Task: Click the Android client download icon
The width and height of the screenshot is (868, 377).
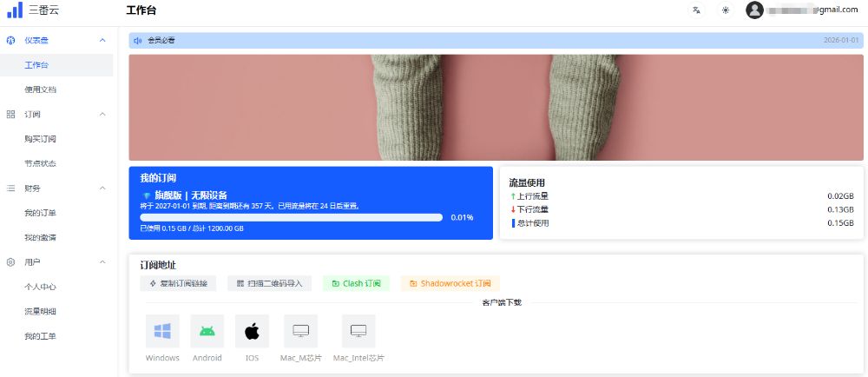Action: [207, 331]
